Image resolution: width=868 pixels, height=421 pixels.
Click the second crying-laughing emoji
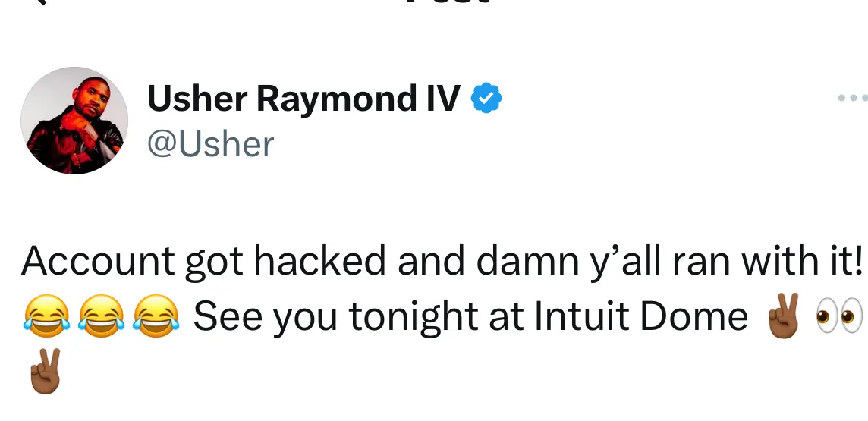[101, 316]
